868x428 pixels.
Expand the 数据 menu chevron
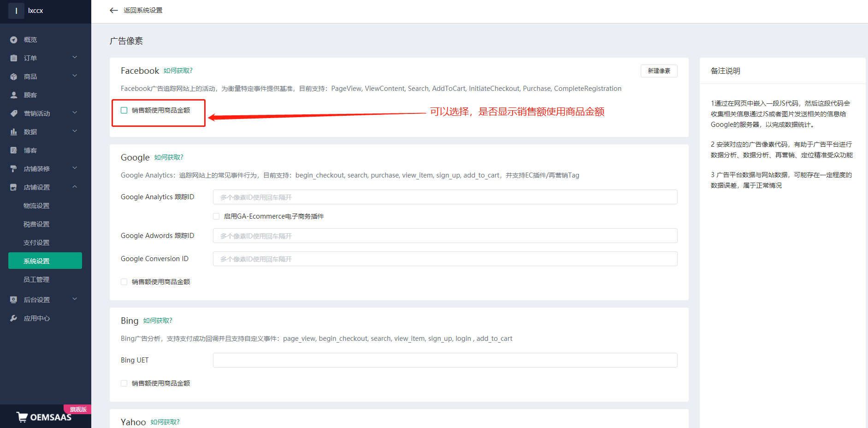point(75,131)
